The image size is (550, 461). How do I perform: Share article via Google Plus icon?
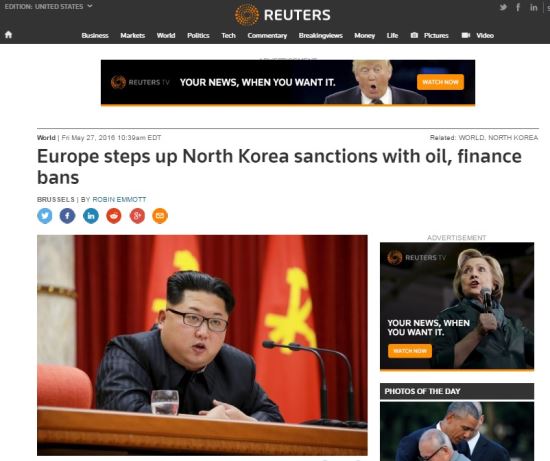tap(137, 216)
